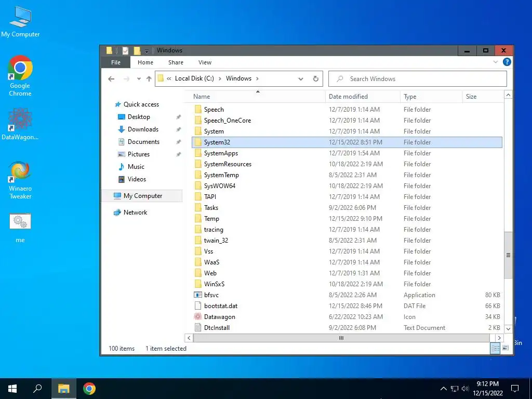Click volume speaker tray icon

pyautogui.click(x=465, y=389)
